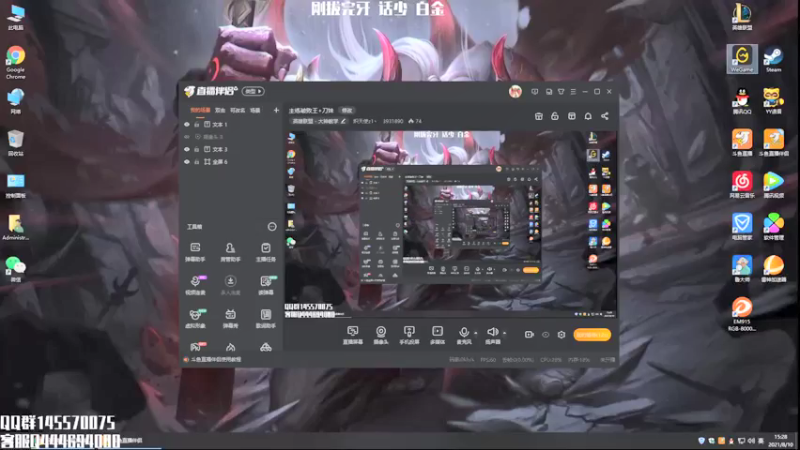The height and width of the screenshot is (450, 800).
Task: Add a new scene with the plus icon
Action: [276, 110]
